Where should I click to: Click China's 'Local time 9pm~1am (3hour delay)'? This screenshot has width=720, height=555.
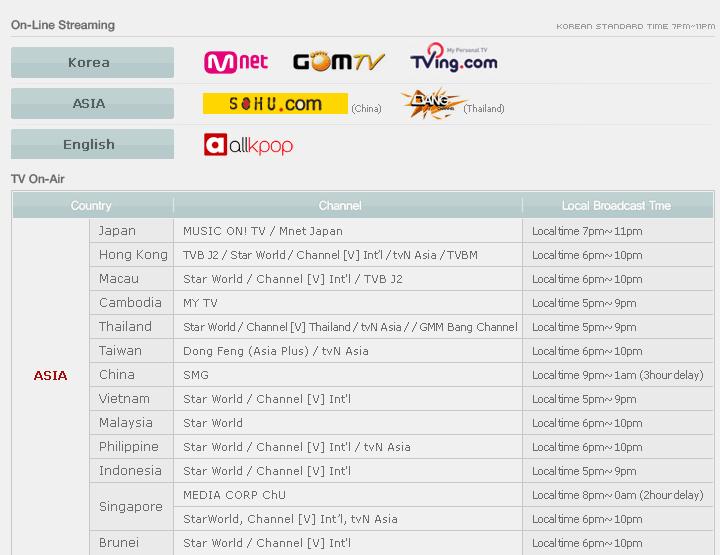point(618,375)
